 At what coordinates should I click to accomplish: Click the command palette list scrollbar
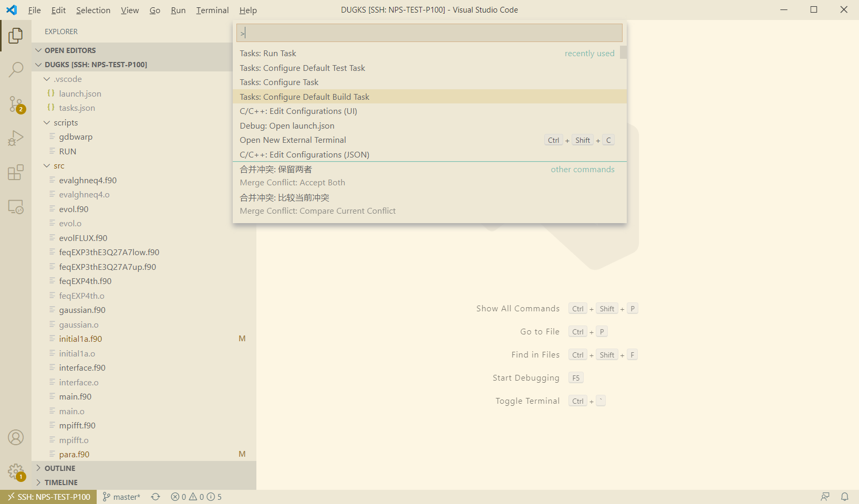[x=624, y=52]
